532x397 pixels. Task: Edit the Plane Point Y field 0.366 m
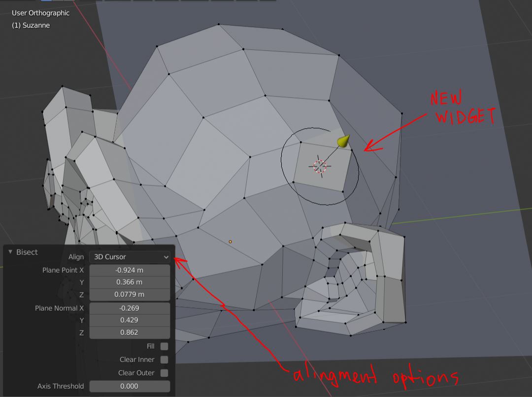click(130, 282)
